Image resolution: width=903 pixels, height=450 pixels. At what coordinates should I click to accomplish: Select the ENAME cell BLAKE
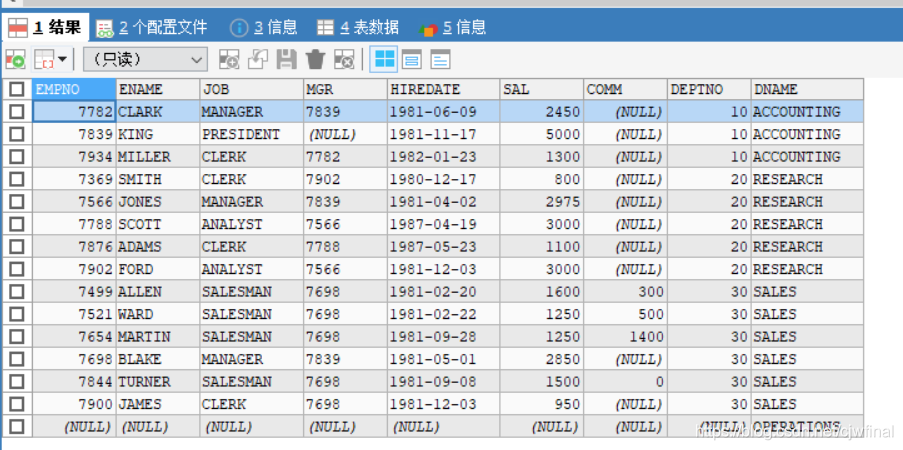point(158,359)
